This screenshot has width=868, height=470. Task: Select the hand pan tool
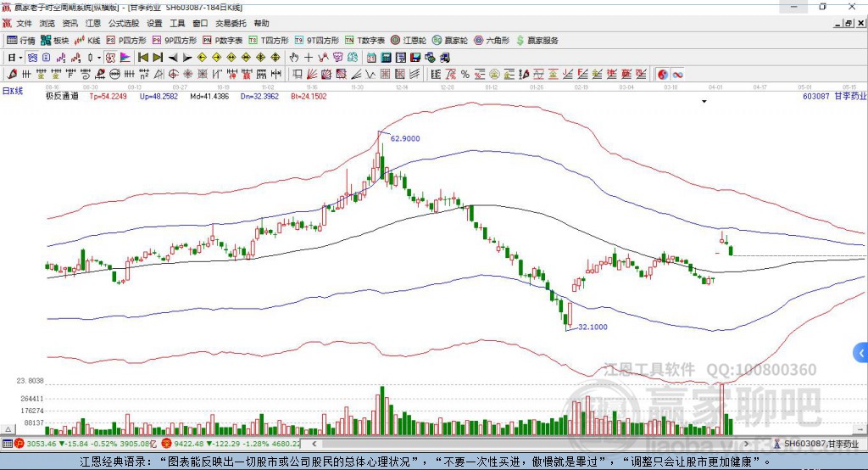click(x=294, y=57)
